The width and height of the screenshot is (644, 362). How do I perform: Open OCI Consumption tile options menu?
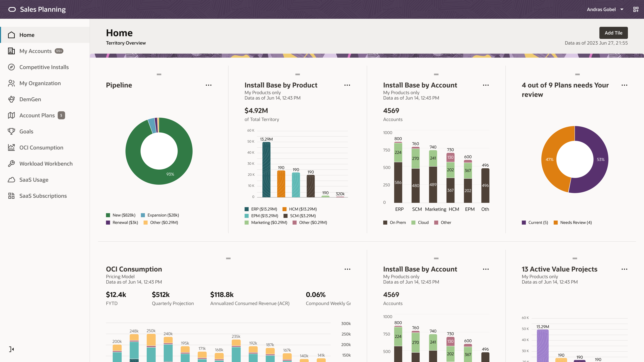(347, 269)
